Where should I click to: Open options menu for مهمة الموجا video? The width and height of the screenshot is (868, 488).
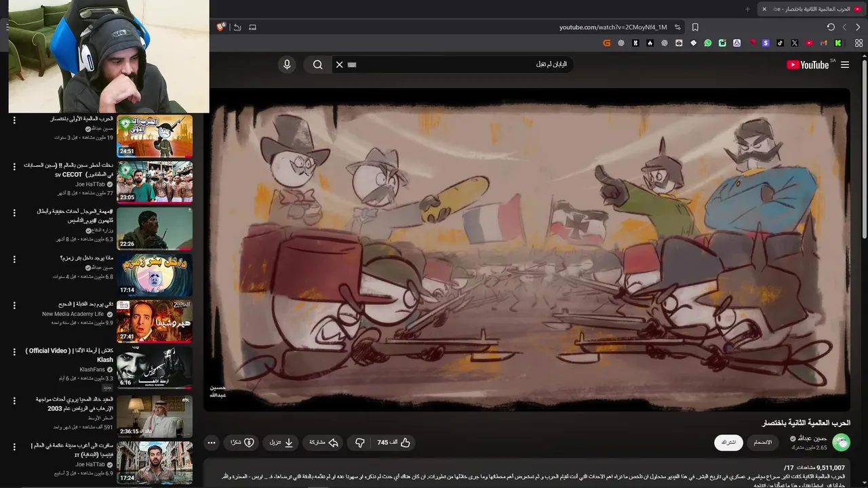point(14,213)
